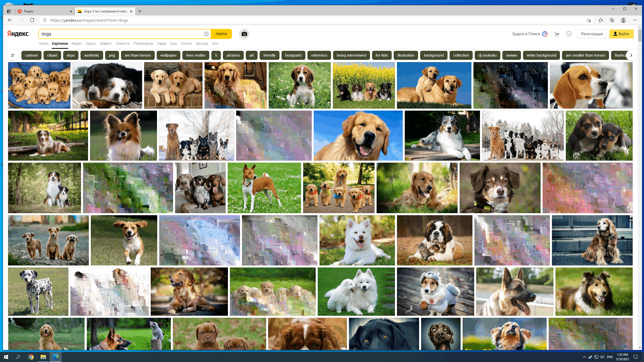
Task: View site information lock icon
Action: tap(45, 20)
